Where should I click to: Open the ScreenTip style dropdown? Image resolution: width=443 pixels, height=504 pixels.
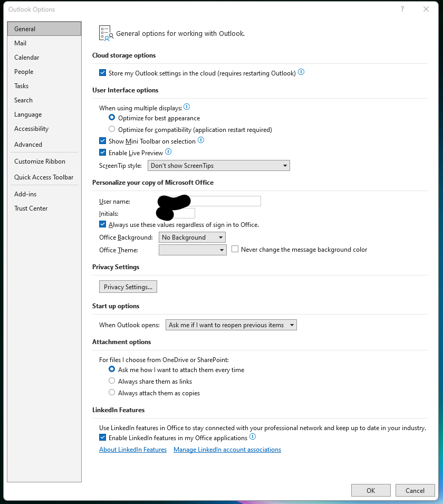(x=219, y=166)
